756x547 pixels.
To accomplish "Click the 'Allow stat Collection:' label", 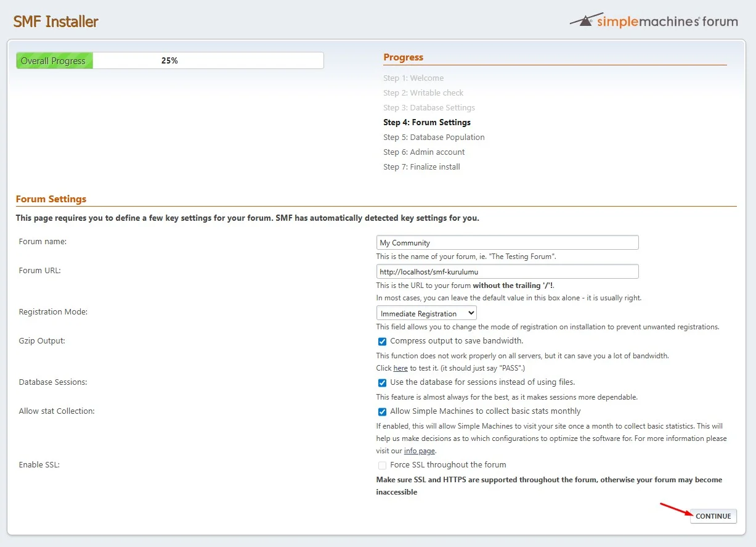I will 57,411.
